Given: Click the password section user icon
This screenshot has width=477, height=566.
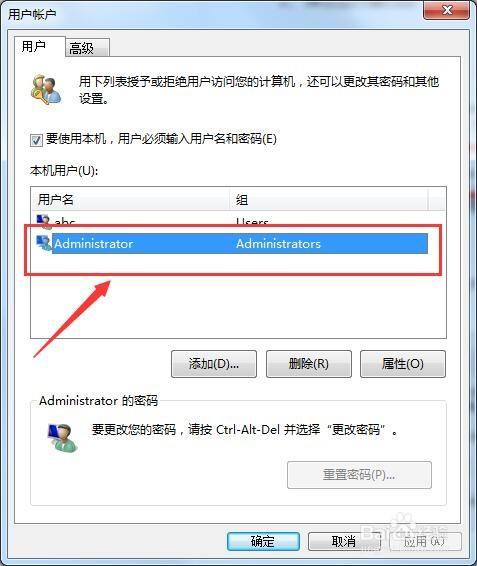Looking at the screenshot, I should [x=63, y=437].
